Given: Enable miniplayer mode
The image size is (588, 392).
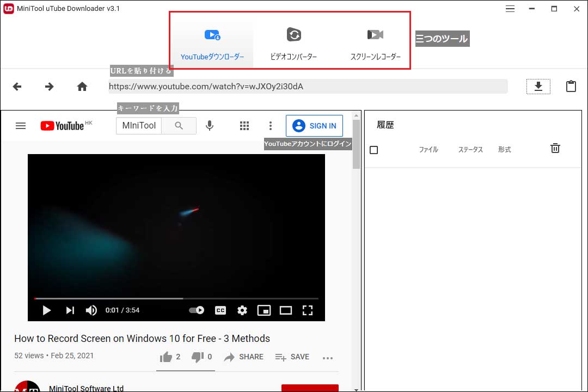Looking at the screenshot, I should [264, 310].
